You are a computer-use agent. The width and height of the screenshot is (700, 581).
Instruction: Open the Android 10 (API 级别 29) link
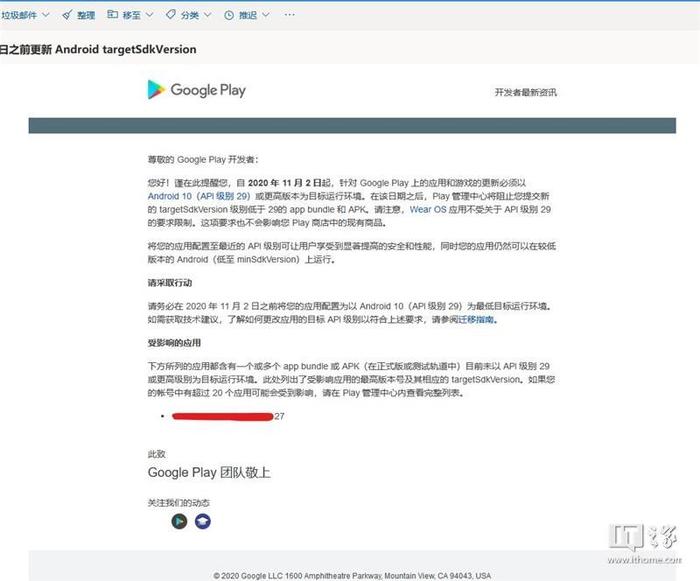(199, 196)
